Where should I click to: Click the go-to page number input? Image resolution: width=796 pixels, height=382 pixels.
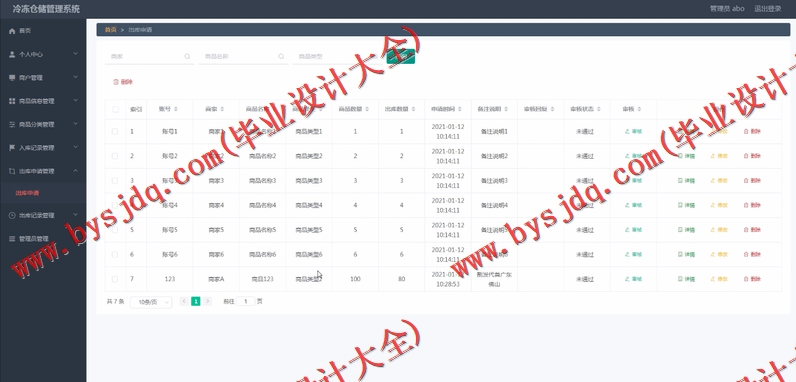pos(246,302)
